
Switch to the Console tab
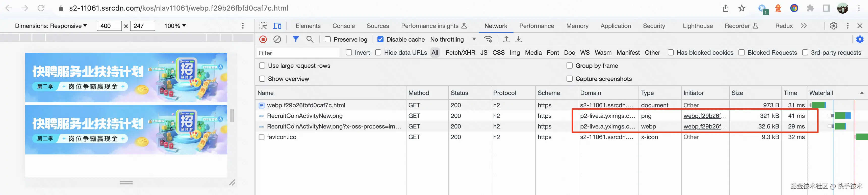pos(343,26)
